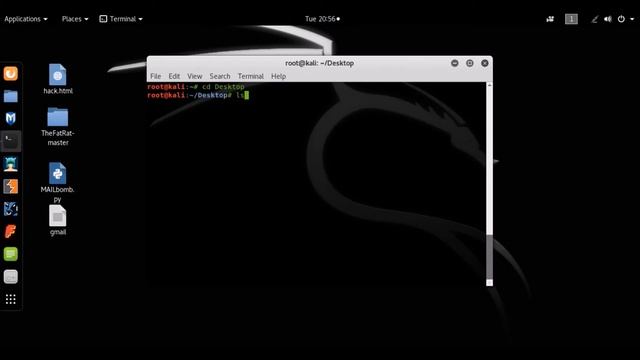Launch Armitage from the dock
Screen dimensions: 640x360
[x=11, y=164]
